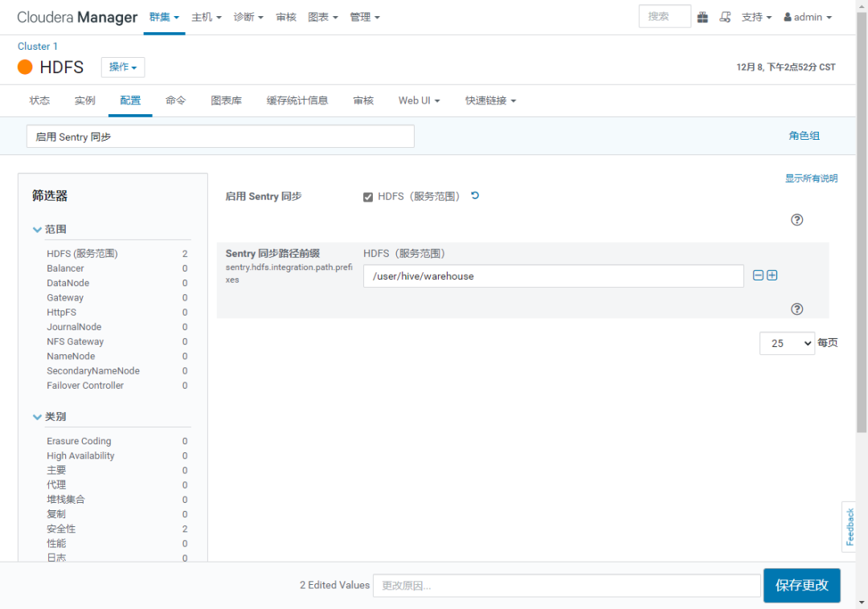Switch to the 命令 tab
This screenshot has width=868, height=609.
pos(175,100)
